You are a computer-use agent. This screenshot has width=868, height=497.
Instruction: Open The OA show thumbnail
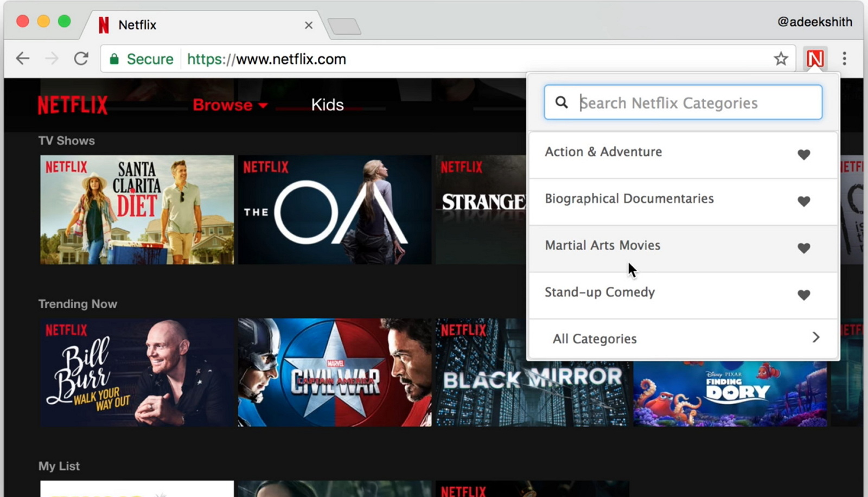[335, 209]
